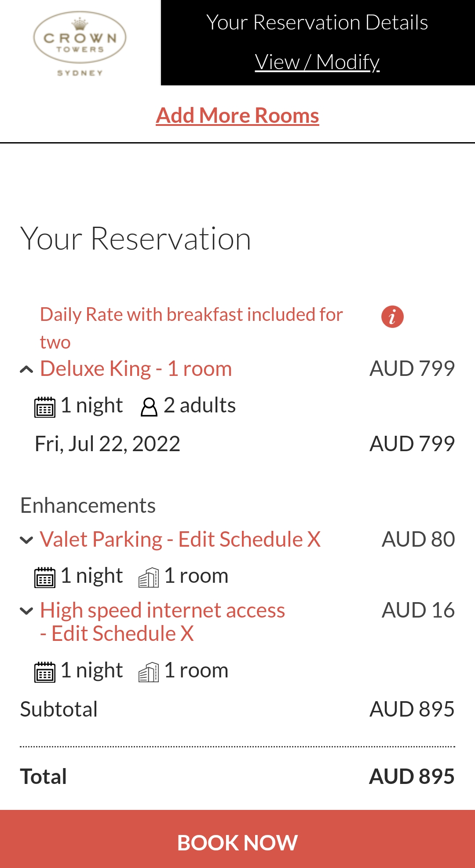Click the calendar icon under Valet Parking
The width and height of the screenshot is (475, 868).
pyautogui.click(x=45, y=577)
